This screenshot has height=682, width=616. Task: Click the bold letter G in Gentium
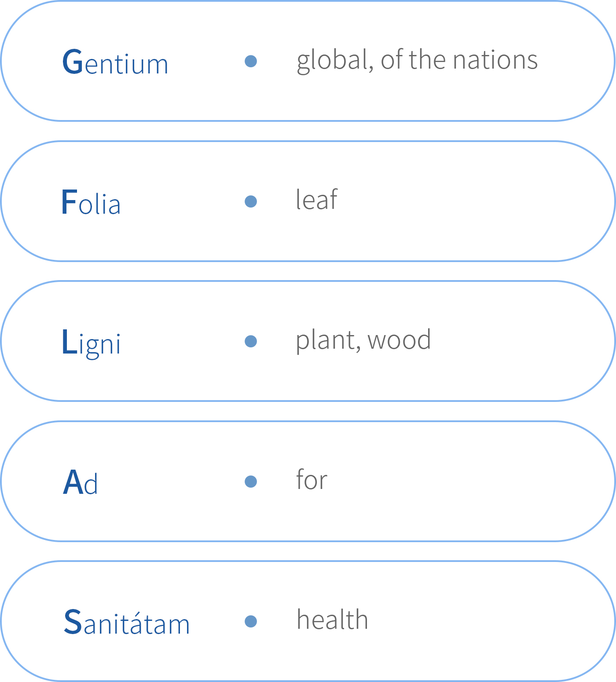[73, 62]
